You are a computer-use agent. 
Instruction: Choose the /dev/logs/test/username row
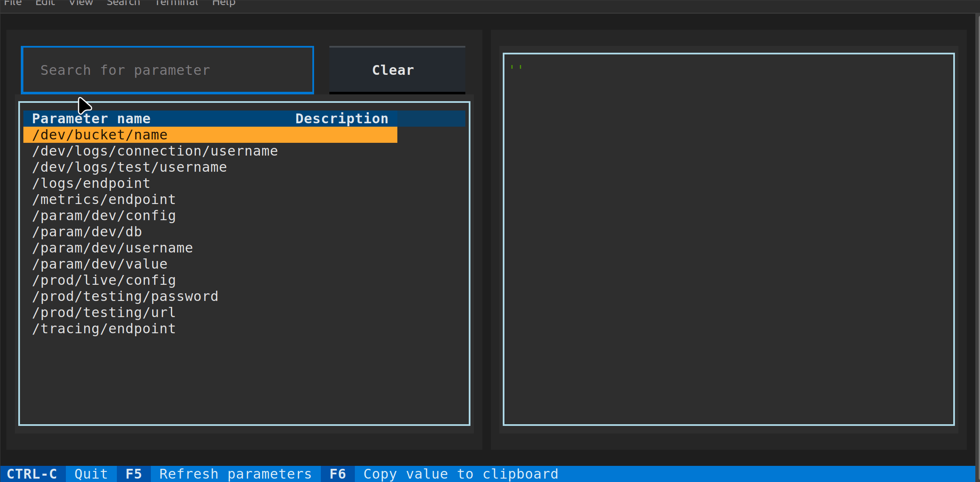tap(130, 167)
